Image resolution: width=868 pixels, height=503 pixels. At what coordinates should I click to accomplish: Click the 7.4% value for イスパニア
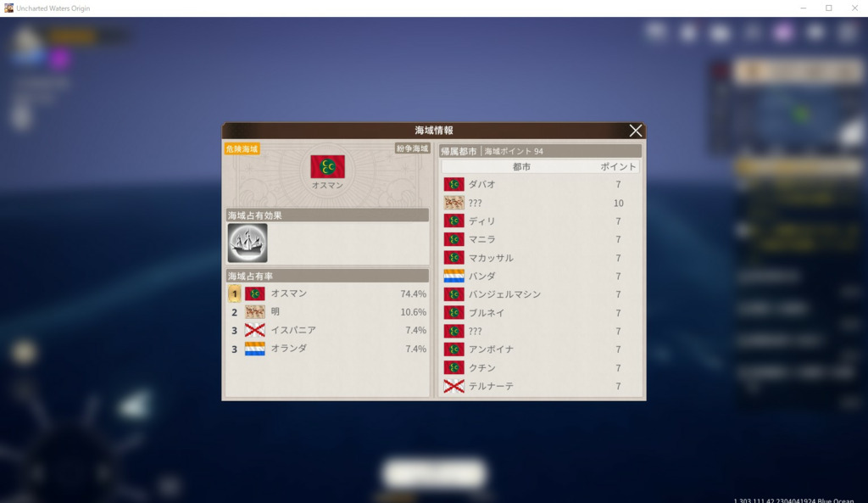[x=415, y=330]
